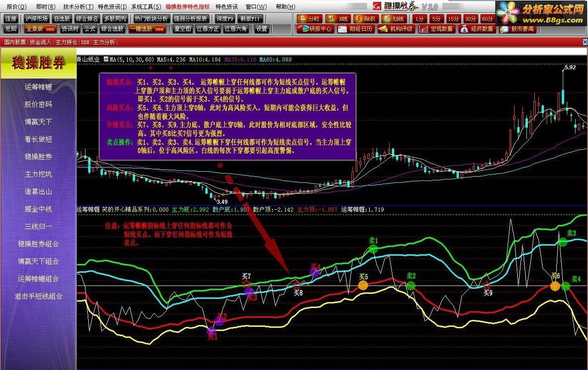This screenshot has height=370, width=588.
Task: Open 机构评级 institution ratings
Action: tap(396, 29)
